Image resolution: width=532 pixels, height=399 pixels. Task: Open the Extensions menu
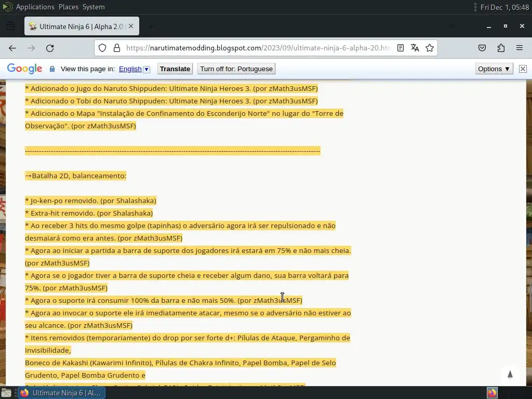pyautogui.click(x=501, y=48)
